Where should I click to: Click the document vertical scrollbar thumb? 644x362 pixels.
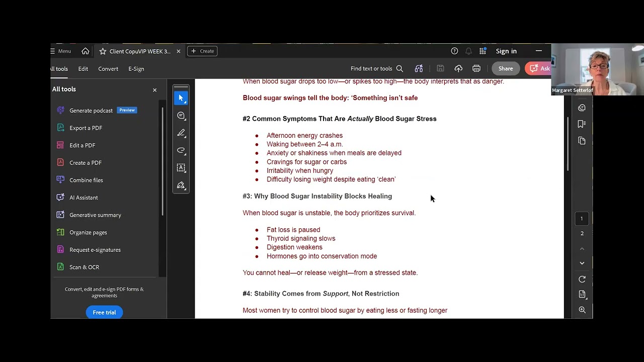pos(569,144)
